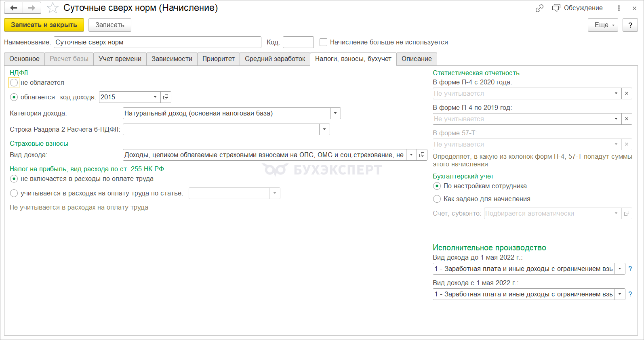
Task: Choose 'Как задано для начисления' accounting option
Action: pos(437,199)
